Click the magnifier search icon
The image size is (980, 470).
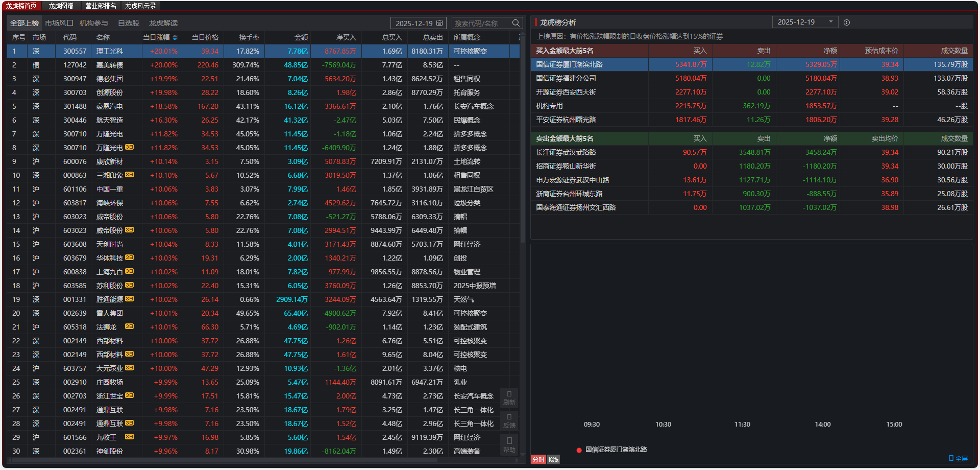click(516, 23)
